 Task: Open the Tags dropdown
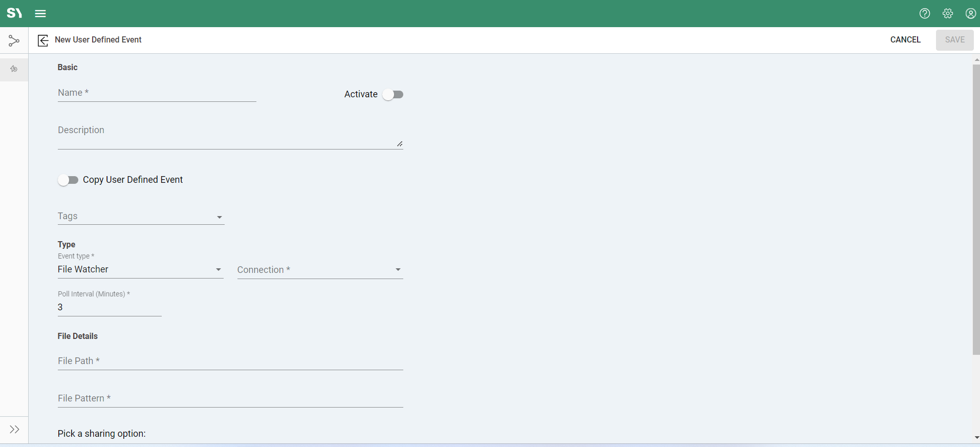(x=141, y=217)
